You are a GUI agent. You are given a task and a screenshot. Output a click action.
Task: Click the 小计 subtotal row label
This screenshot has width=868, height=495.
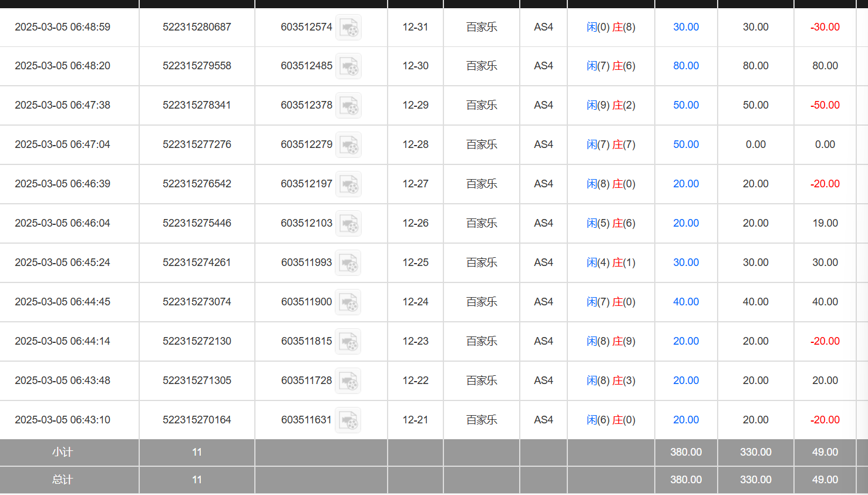tap(62, 452)
